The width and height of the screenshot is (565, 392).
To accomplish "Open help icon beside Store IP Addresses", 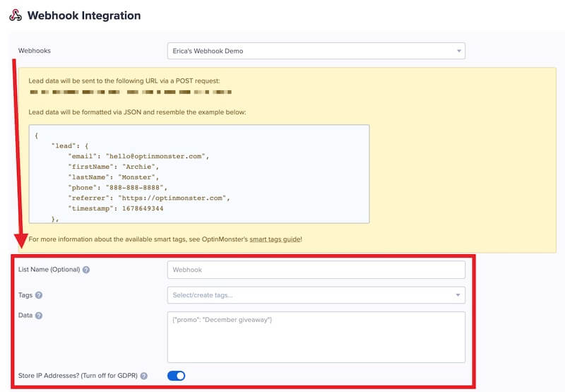I will pos(144,376).
